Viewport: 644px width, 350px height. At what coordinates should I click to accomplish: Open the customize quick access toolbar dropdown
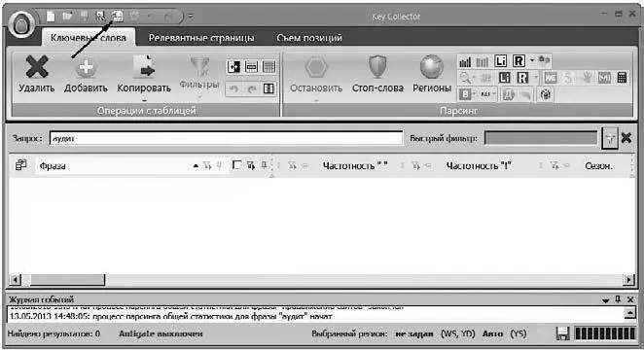click(191, 17)
